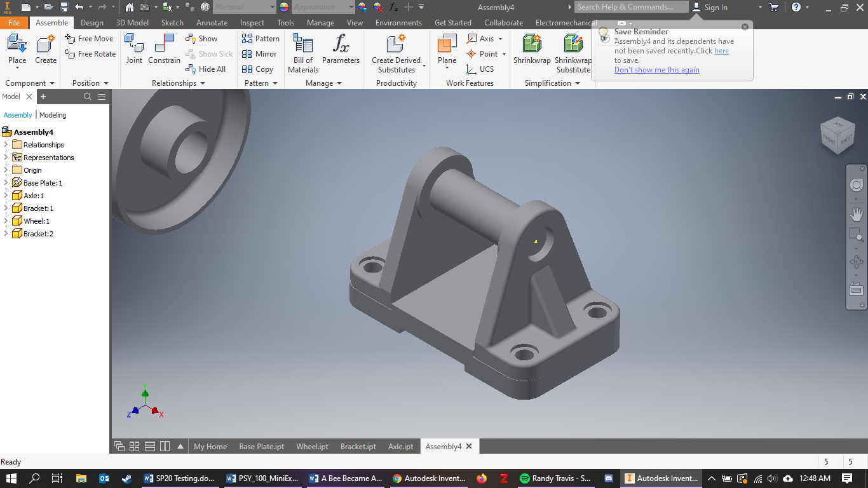Click Create Derived Substitutes
The image size is (868, 488).
[397, 53]
